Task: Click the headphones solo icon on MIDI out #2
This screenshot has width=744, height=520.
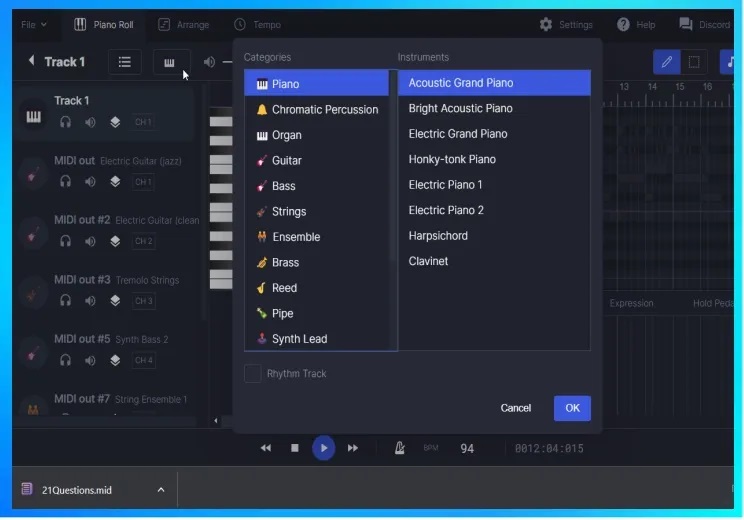Action: pyautogui.click(x=65, y=241)
